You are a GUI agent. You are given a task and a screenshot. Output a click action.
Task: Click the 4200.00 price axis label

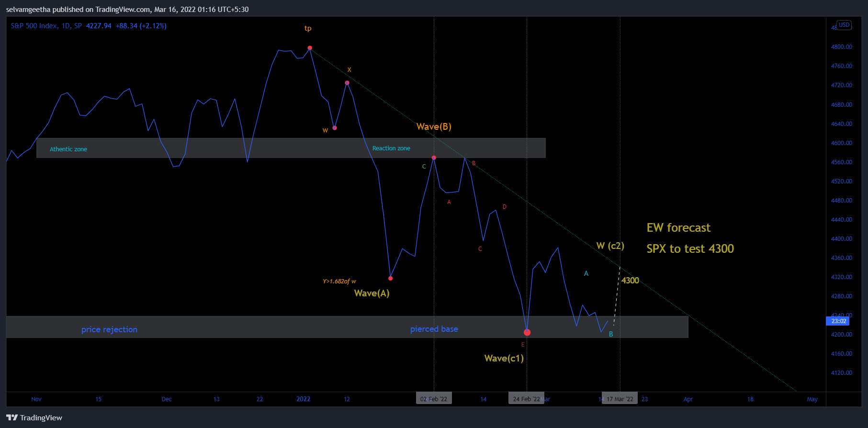842,335
